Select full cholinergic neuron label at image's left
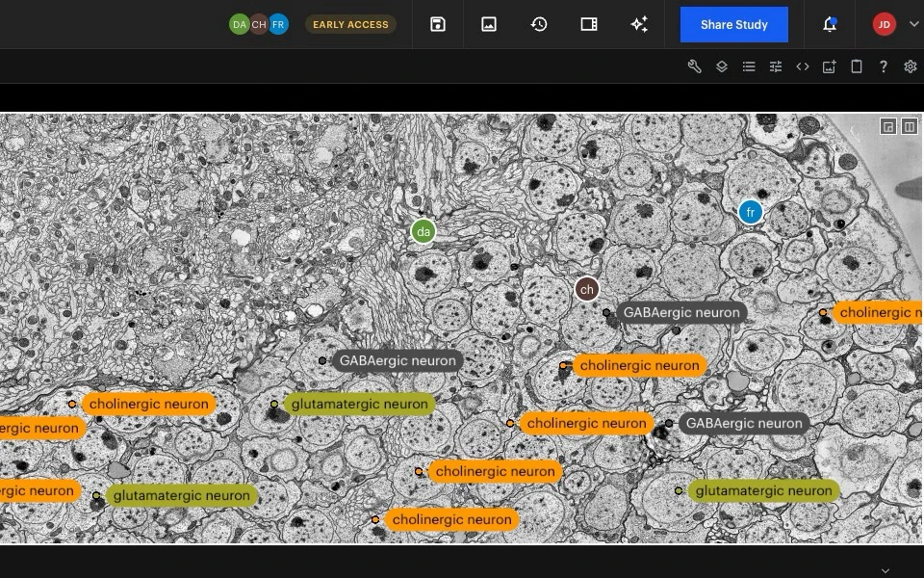The height and width of the screenshot is (578, 924). pos(148,404)
